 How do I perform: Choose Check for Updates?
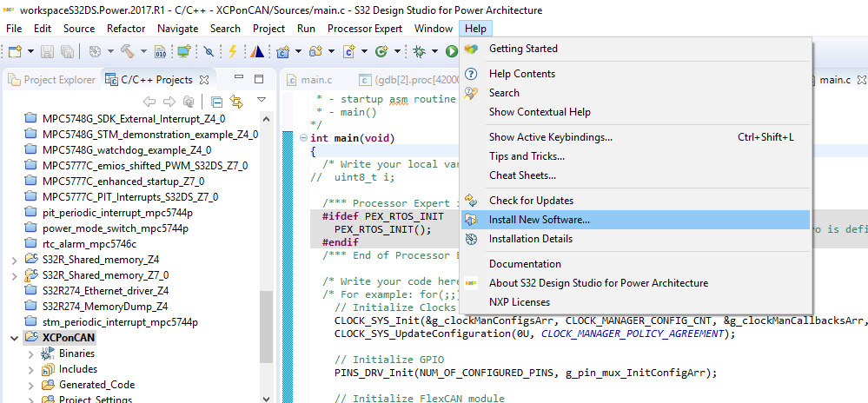pyautogui.click(x=635, y=201)
